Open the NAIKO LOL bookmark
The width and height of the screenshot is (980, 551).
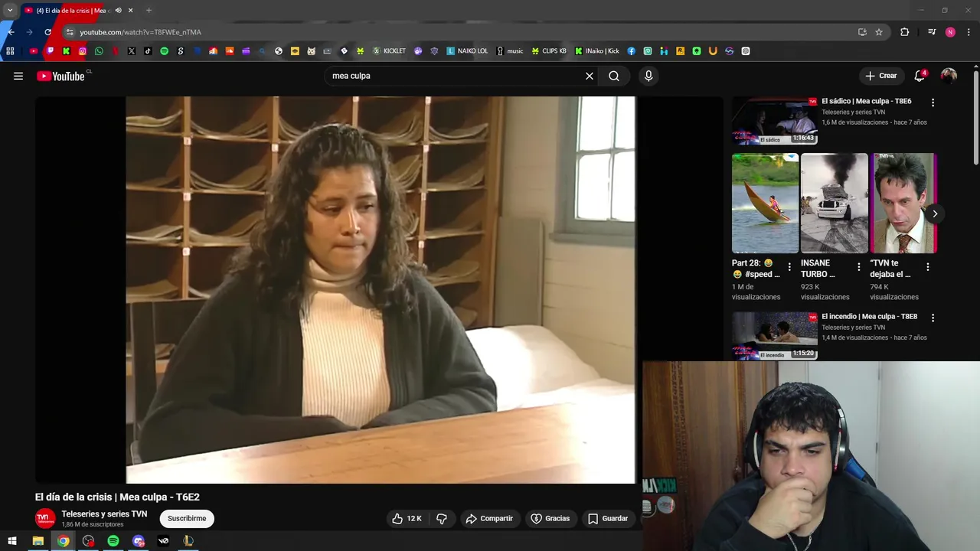(x=467, y=51)
